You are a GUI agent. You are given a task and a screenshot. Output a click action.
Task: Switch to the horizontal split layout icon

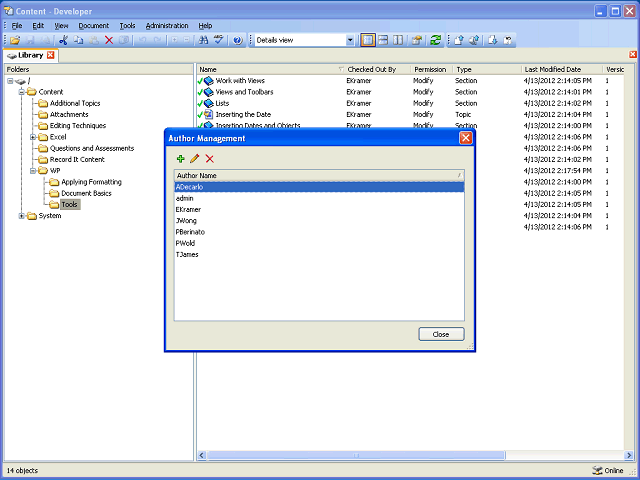pyautogui.click(x=383, y=40)
